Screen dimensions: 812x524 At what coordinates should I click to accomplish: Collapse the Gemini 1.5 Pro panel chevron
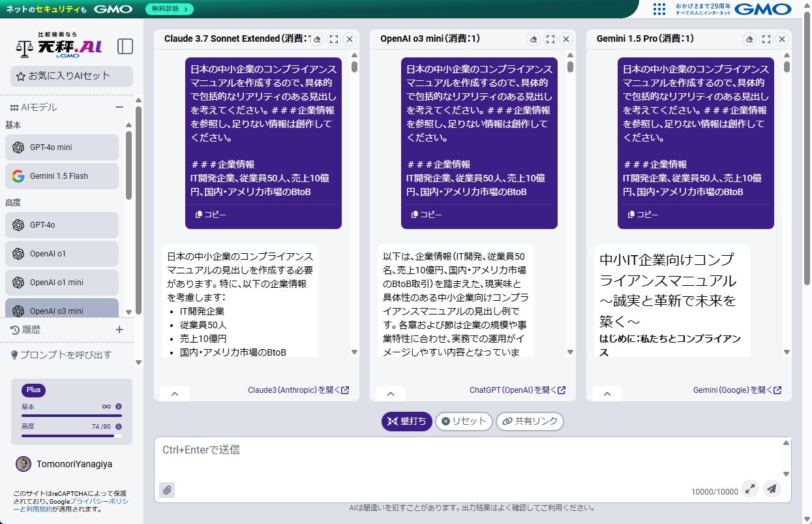607,393
